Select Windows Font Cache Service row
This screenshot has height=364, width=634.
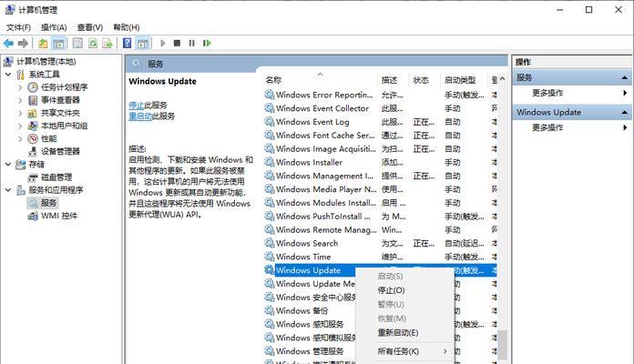coord(380,136)
